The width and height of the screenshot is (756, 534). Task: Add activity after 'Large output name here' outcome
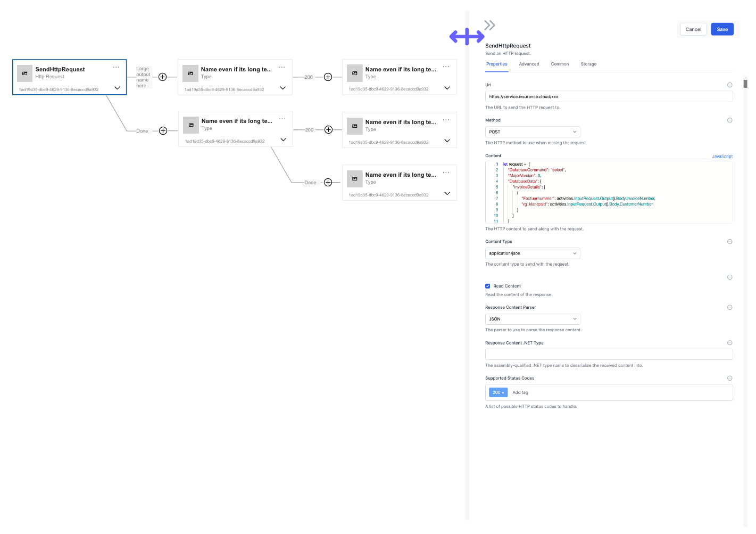163,77
